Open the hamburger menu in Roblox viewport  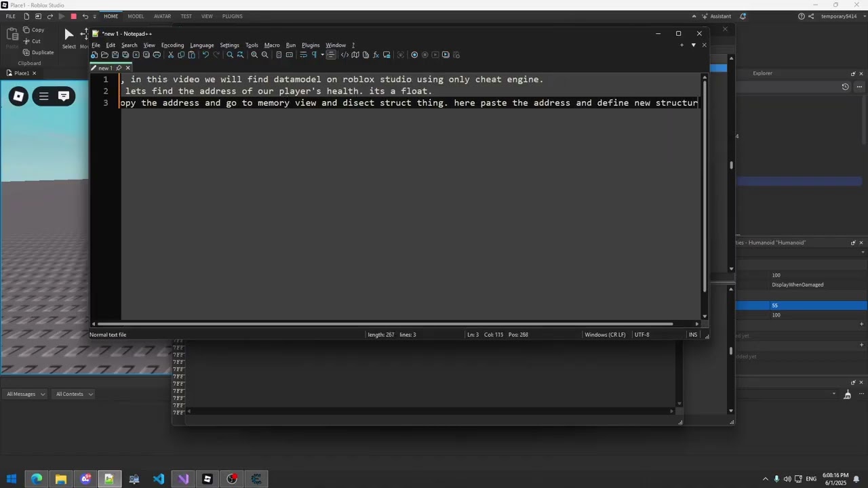tap(43, 96)
